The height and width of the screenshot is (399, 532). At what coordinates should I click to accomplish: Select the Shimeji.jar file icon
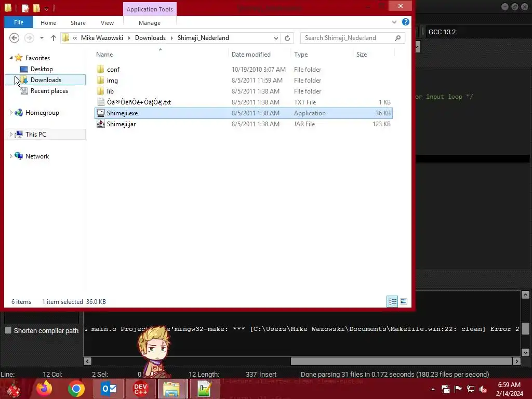pos(100,124)
